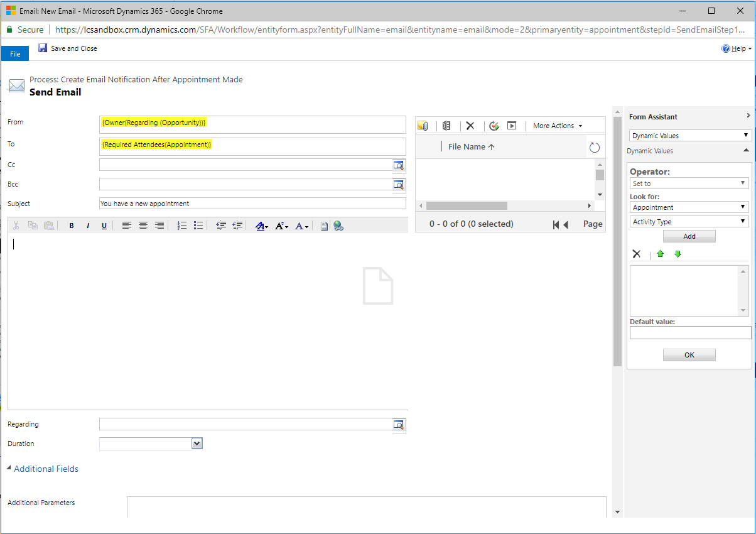Open the Regarding field lookup magnifier
This screenshot has width=756, height=534.
399,425
